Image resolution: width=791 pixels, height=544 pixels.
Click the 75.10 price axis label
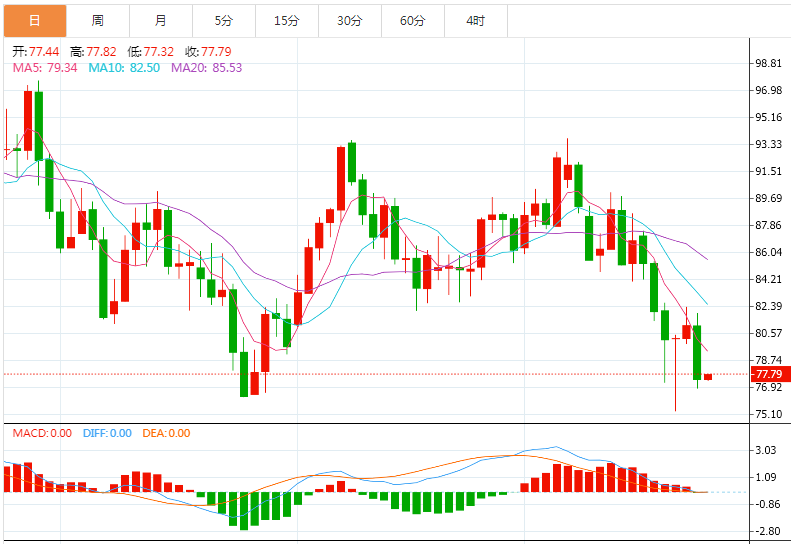(x=768, y=414)
